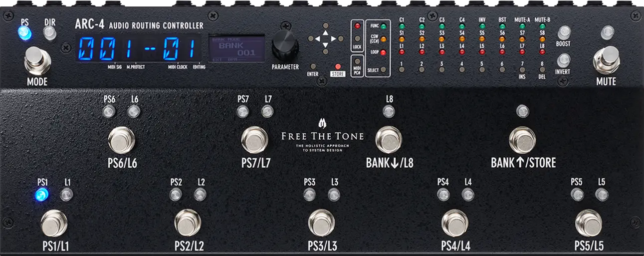Push button 7 labeled INS
This screenshot has width=644, height=256.
(x=522, y=70)
